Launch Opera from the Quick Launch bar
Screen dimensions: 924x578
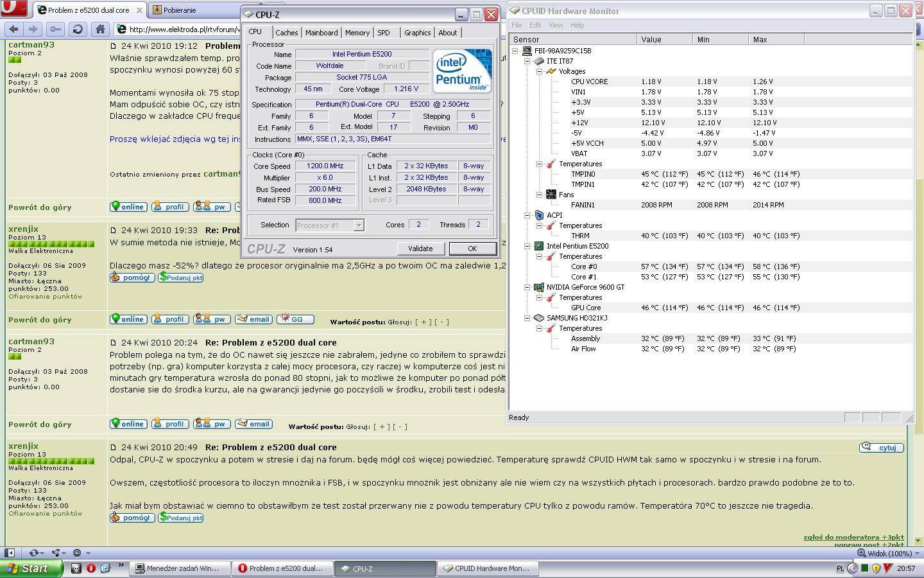91,568
